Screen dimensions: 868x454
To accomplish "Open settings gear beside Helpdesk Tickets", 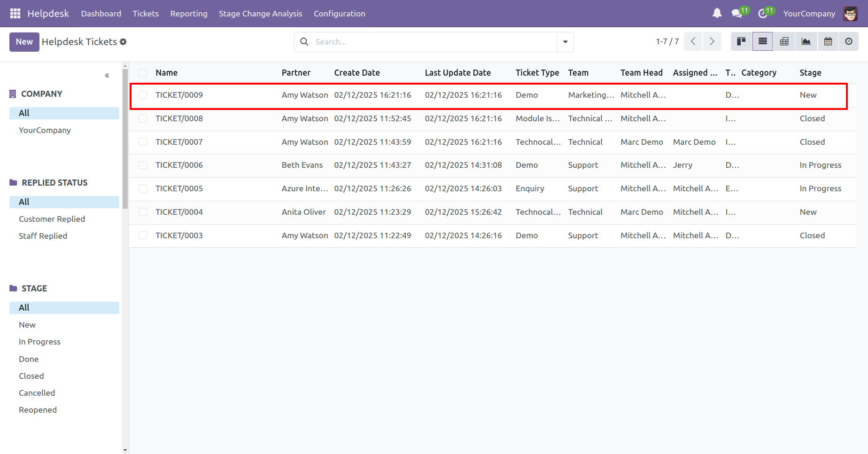I will tap(123, 42).
